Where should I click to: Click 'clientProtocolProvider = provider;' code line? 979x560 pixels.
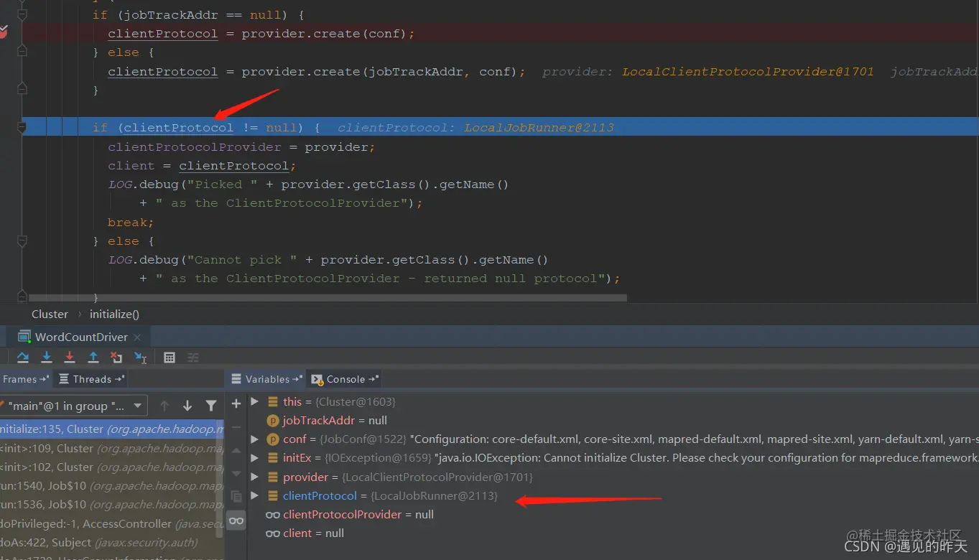[x=241, y=146]
